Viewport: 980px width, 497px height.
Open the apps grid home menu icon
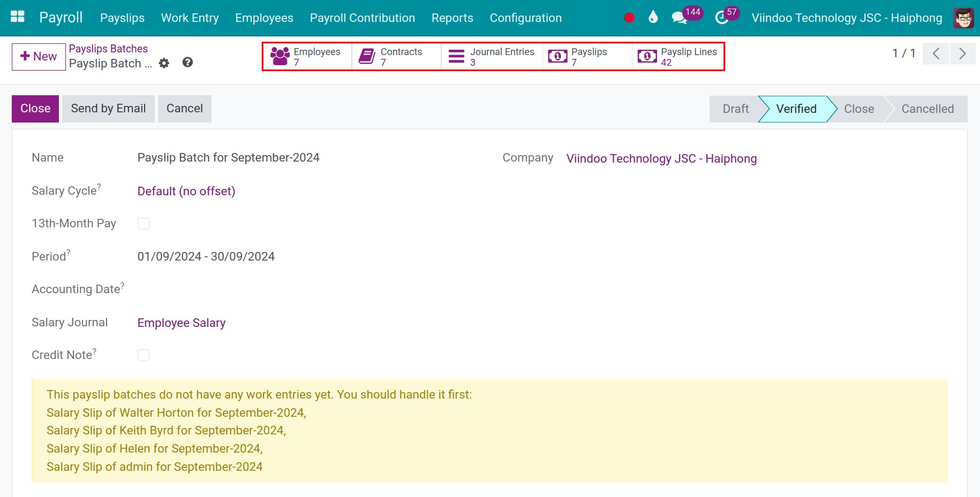tap(18, 17)
